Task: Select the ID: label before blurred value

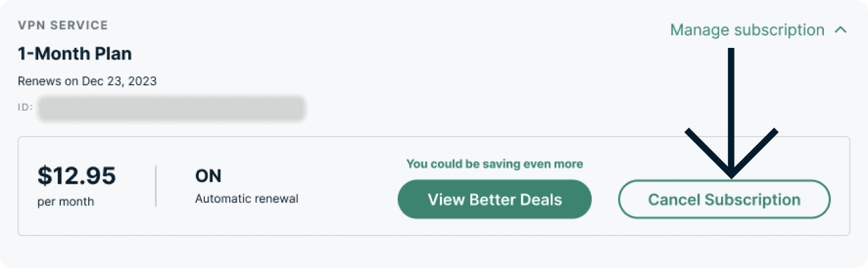Action: [x=25, y=106]
